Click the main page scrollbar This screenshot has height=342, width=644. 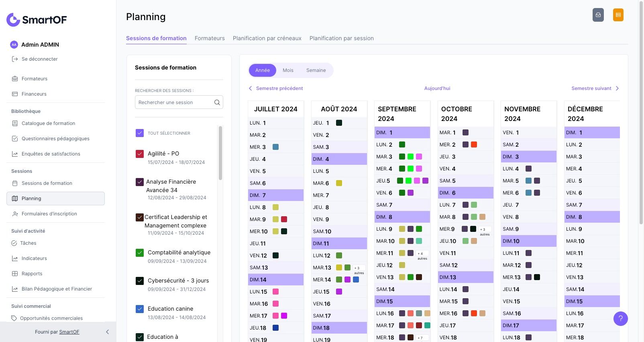pyautogui.click(x=641, y=113)
